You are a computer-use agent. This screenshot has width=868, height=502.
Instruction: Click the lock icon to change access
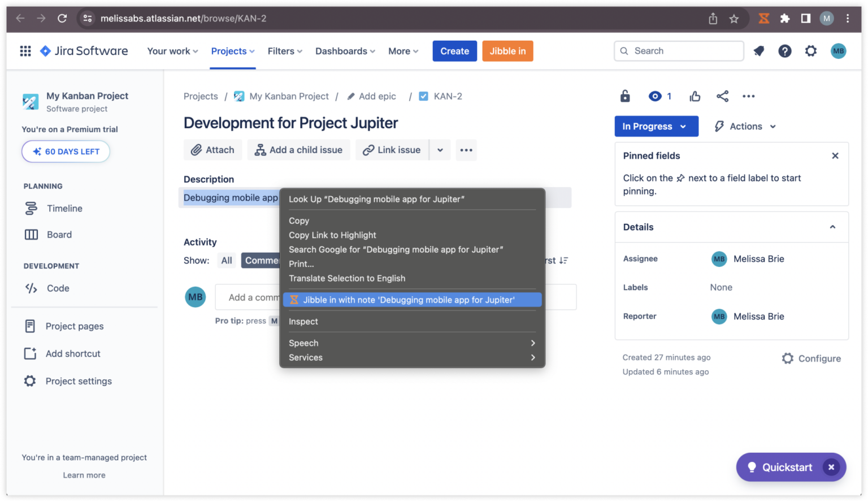pyautogui.click(x=625, y=96)
